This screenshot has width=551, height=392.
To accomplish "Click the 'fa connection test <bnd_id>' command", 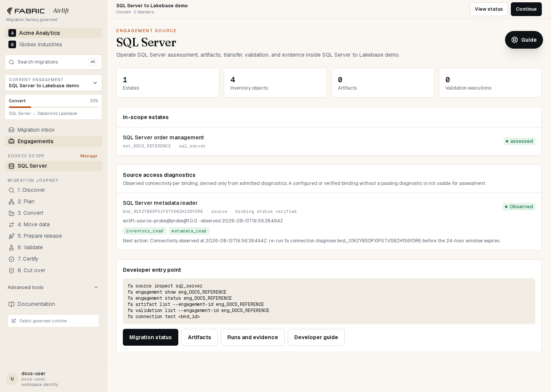I will pyautogui.click(x=164, y=317).
